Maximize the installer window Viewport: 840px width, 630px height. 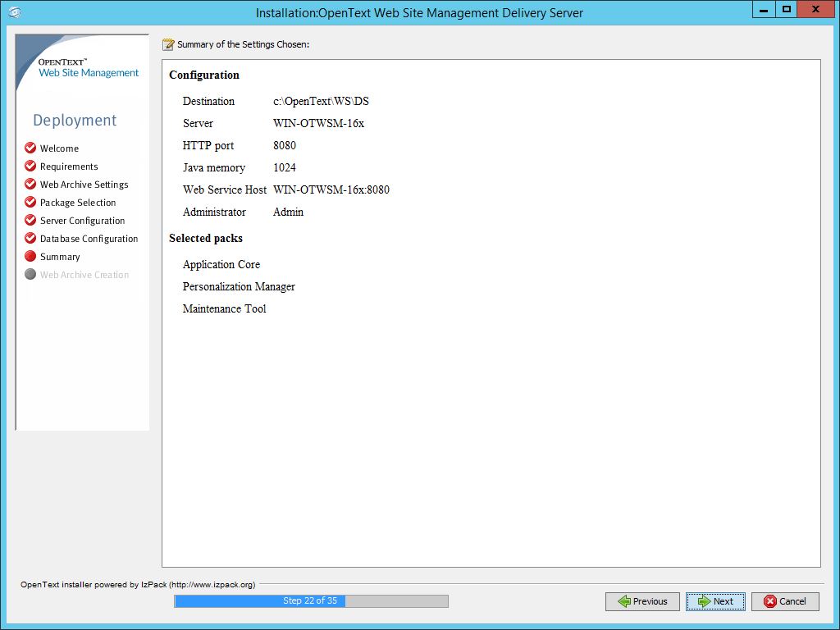click(787, 10)
